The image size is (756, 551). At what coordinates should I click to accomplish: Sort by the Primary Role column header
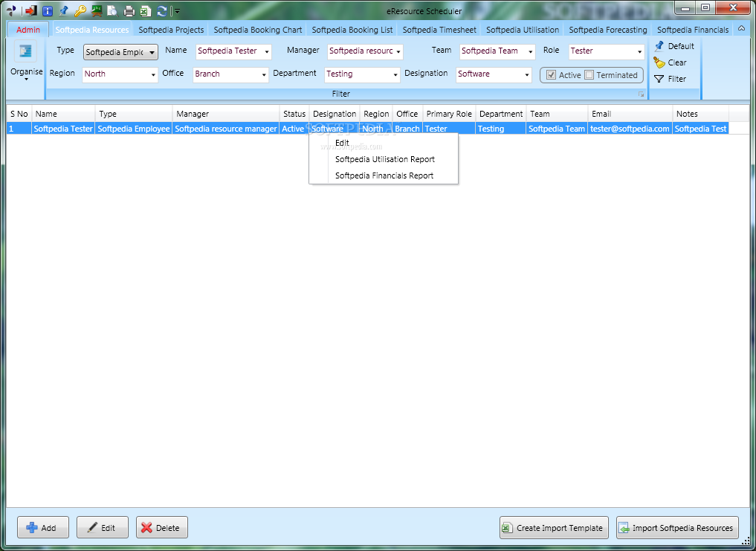tap(449, 114)
